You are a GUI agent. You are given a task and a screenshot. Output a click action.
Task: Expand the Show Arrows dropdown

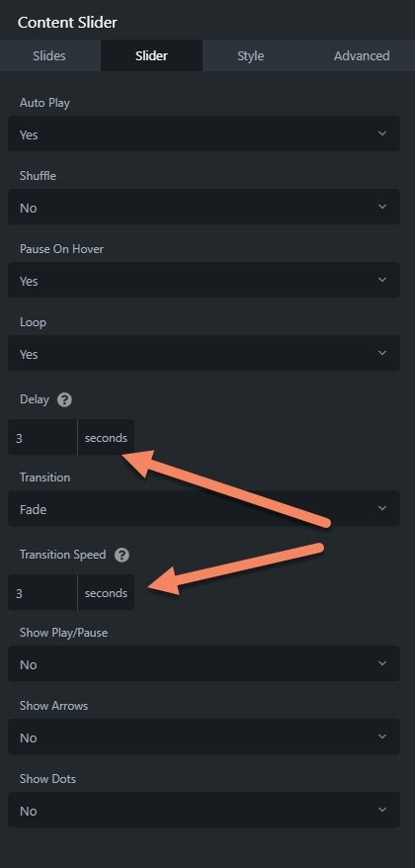point(204,737)
